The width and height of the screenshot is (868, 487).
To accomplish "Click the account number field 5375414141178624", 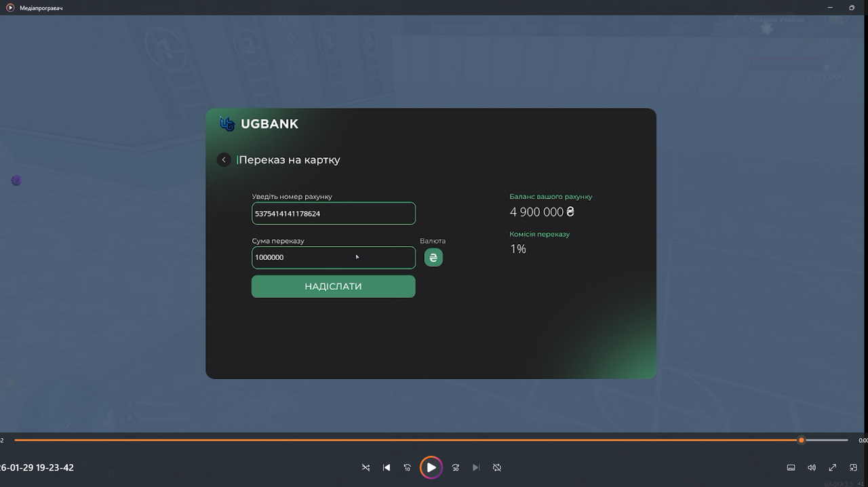I will (334, 213).
